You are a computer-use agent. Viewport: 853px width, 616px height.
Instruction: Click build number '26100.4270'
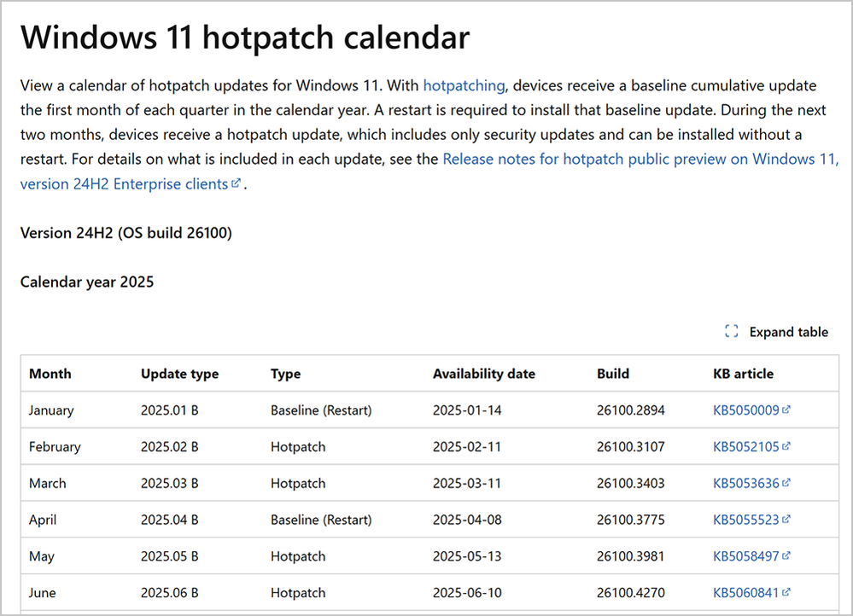coord(630,593)
